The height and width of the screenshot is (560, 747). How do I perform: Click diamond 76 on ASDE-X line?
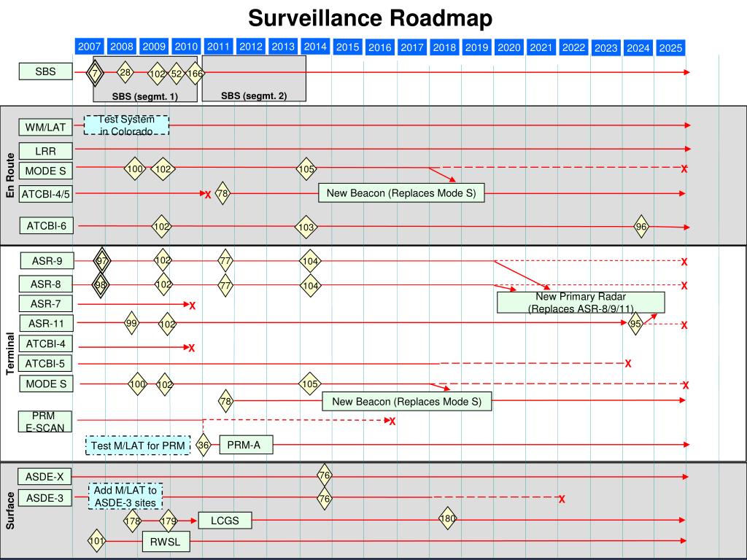(x=324, y=475)
